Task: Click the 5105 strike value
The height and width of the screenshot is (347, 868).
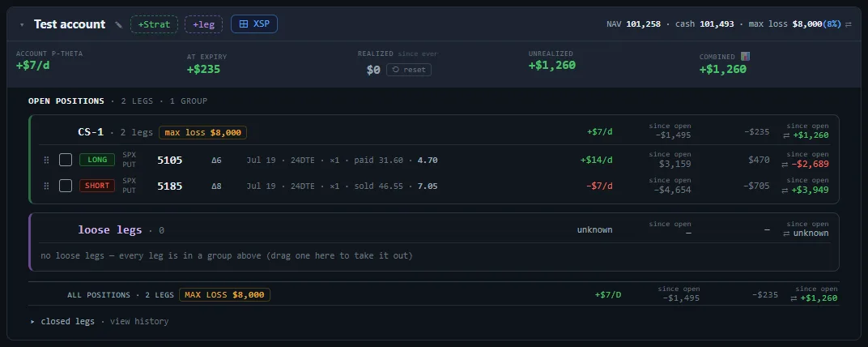Action: (x=170, y=161)
